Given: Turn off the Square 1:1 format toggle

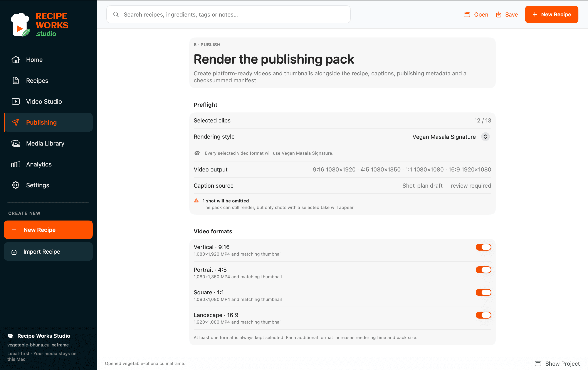Looking at the screenshot, I should pos(483,292).
